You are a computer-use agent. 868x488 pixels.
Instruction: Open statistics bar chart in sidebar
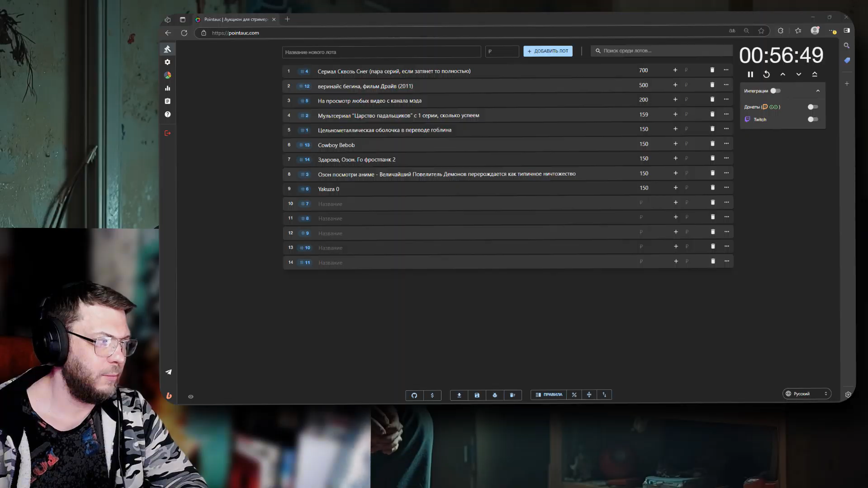point(167,88)
